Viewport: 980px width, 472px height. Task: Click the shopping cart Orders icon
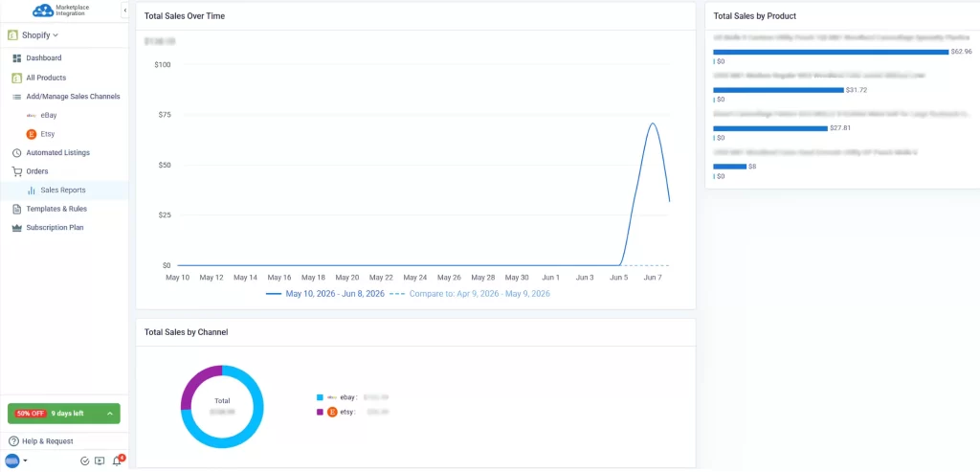click(17, 171)
